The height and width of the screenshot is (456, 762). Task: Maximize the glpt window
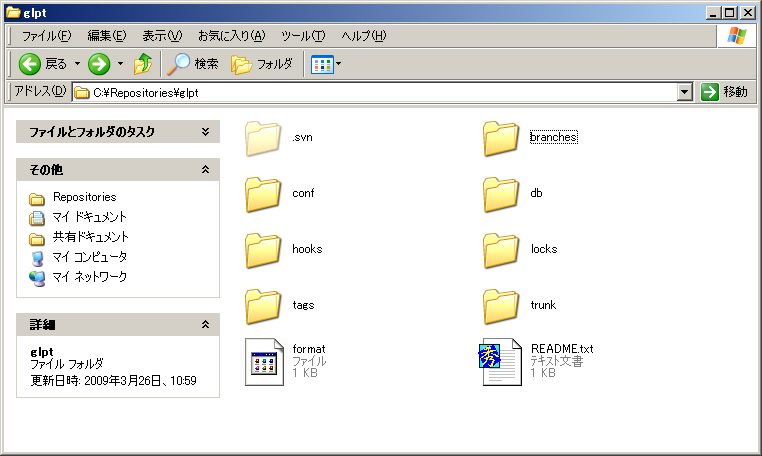point(729,13)
